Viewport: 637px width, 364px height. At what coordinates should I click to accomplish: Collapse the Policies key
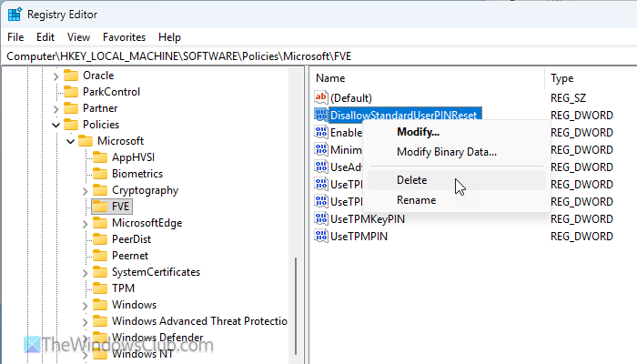[56, 125]
